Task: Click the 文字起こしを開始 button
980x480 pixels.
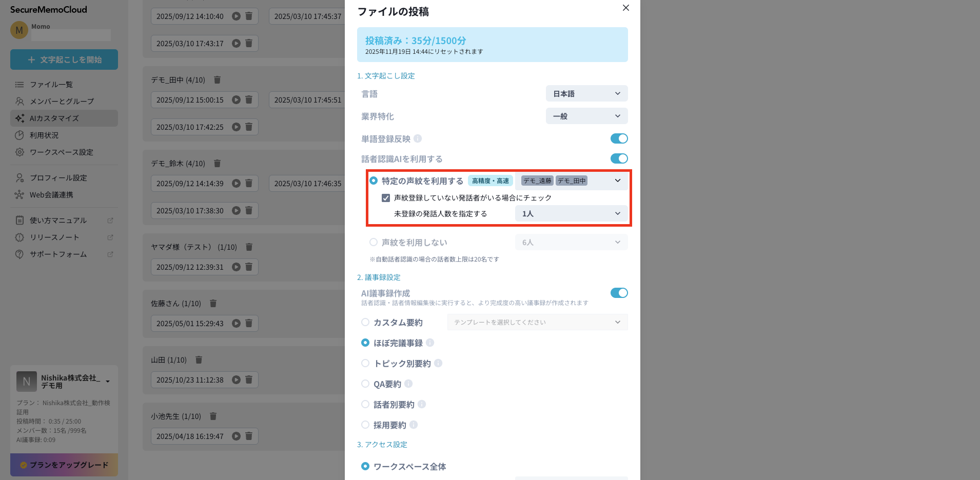Action: click(64, 59)
